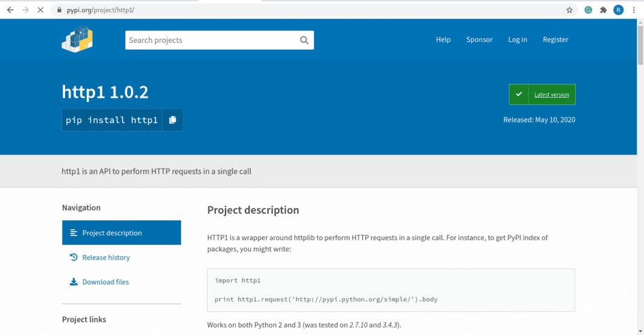Bookmark this page with star icon
Viewport: 644px width, 335px height.
pos(569,10)
